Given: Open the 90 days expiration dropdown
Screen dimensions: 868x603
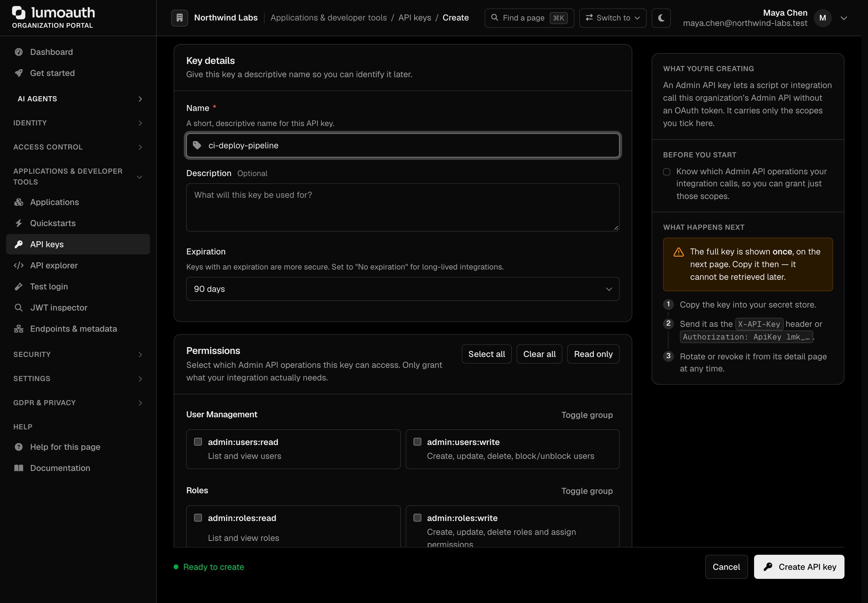Looking at the screenshot, I should 403,289.
